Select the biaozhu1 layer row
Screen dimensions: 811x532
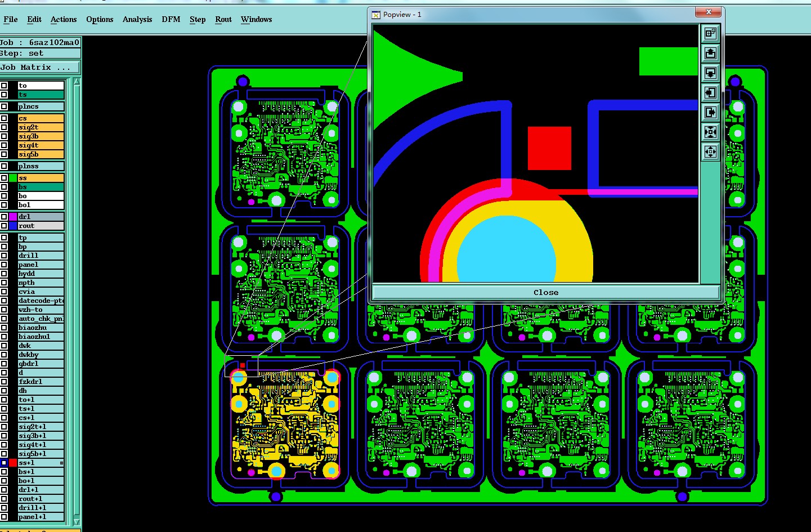[x=41, y=337]
